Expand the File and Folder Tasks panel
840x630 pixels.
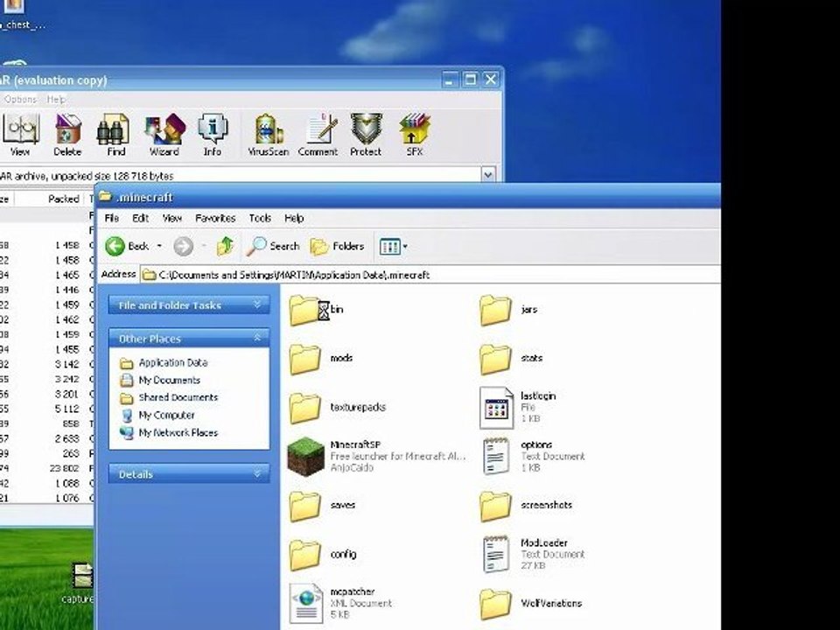257,304
